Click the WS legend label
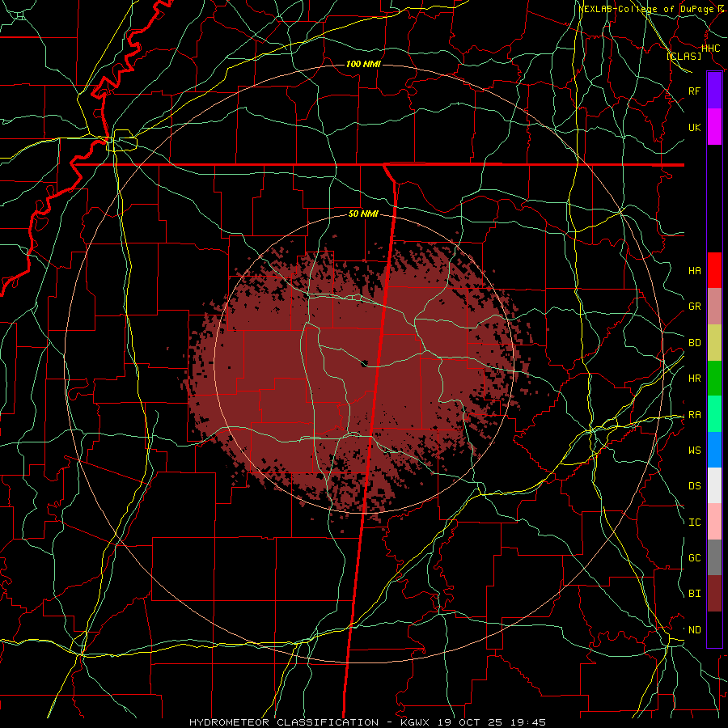 tap(694, 450)
